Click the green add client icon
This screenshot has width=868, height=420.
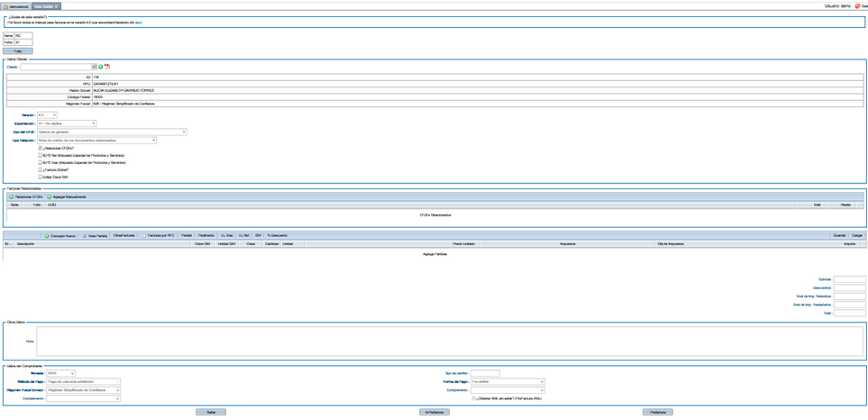[x=100, y=67]
